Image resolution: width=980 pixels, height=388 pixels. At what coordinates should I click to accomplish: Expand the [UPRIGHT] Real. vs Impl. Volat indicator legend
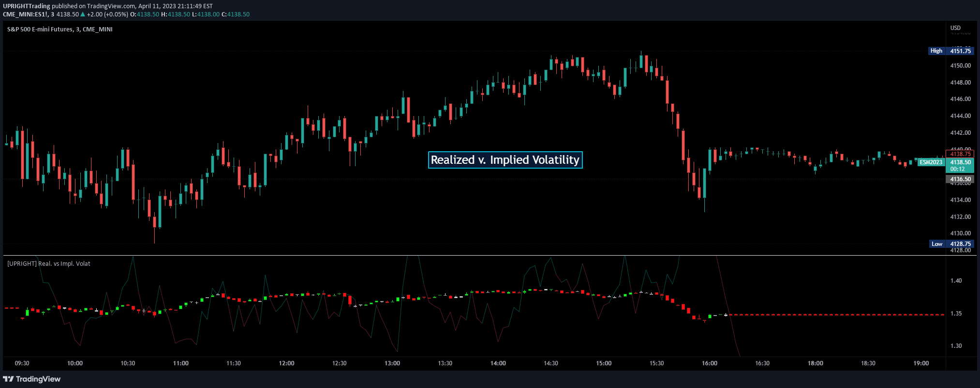click(x=48, y=264)
